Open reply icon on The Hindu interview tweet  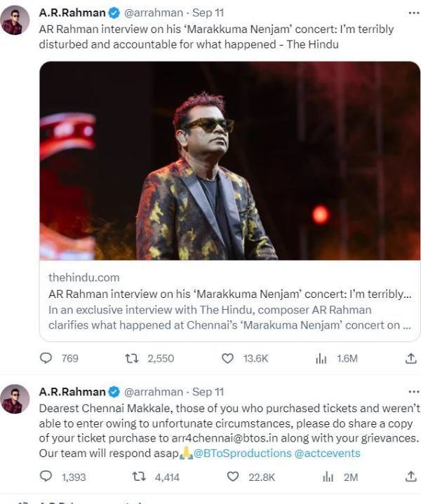coord(46,358)
